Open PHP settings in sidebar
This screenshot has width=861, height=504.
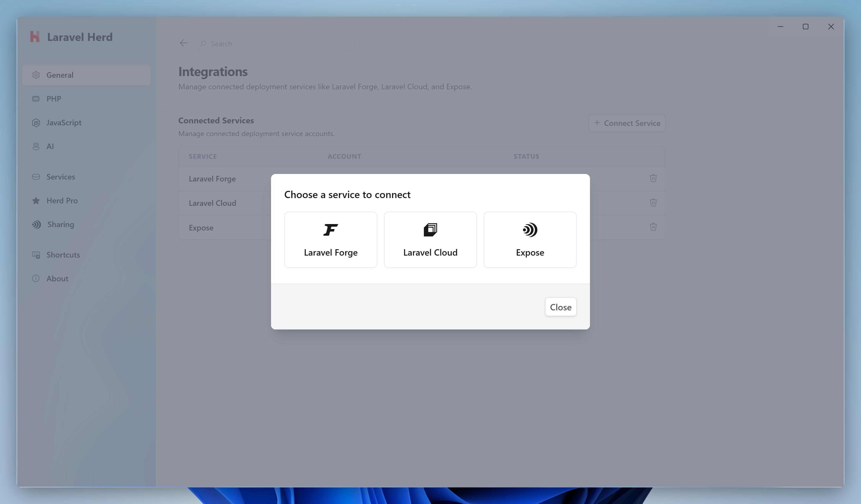point(86,99)
